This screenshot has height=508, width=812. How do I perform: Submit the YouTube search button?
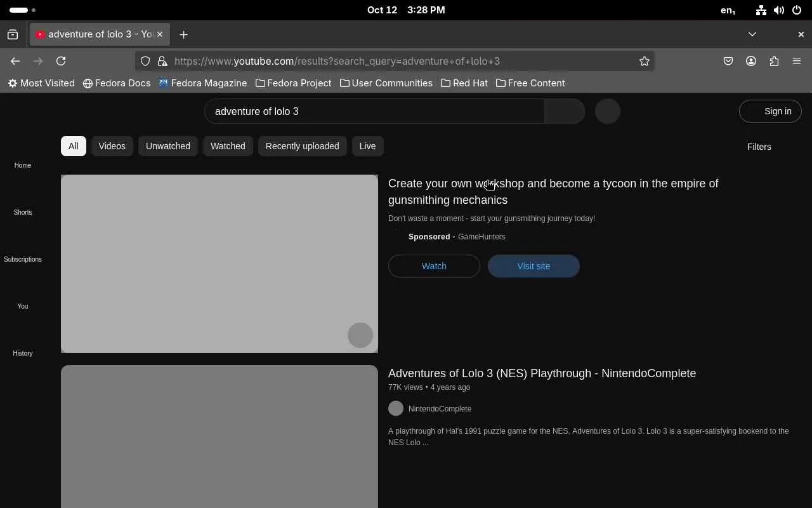coord(565,111)
